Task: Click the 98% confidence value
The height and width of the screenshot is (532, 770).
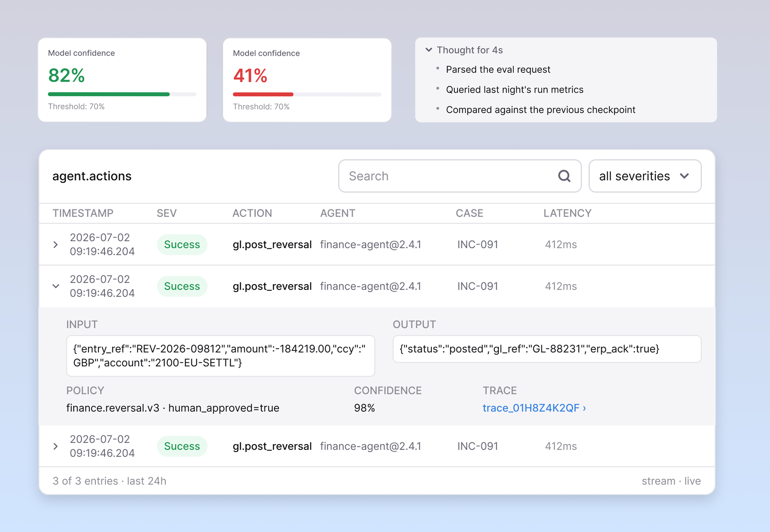Action: coord(364,408)
